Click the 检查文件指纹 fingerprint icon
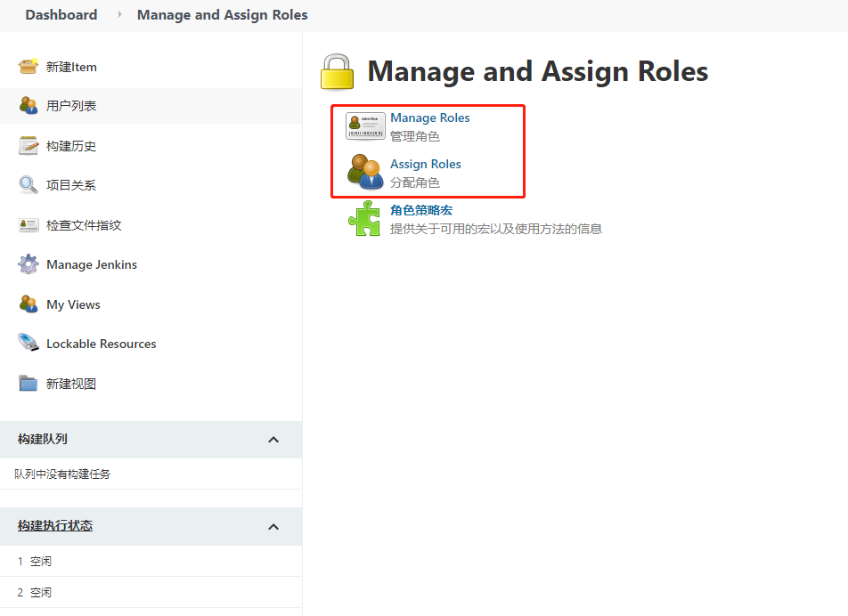 (29, 225)
